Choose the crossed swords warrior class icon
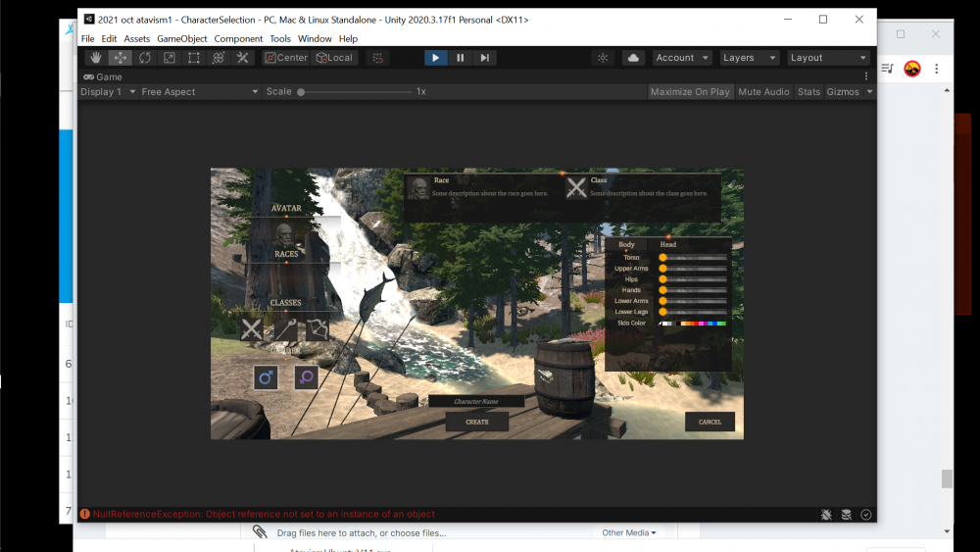This screenshot has height=552, width=980. [x=252, y=329]
